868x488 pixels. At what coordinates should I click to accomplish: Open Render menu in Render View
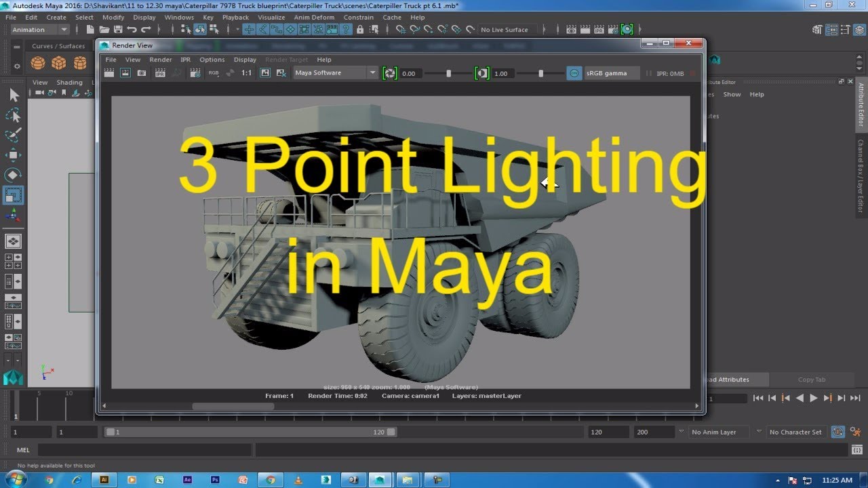pos(161,60)
